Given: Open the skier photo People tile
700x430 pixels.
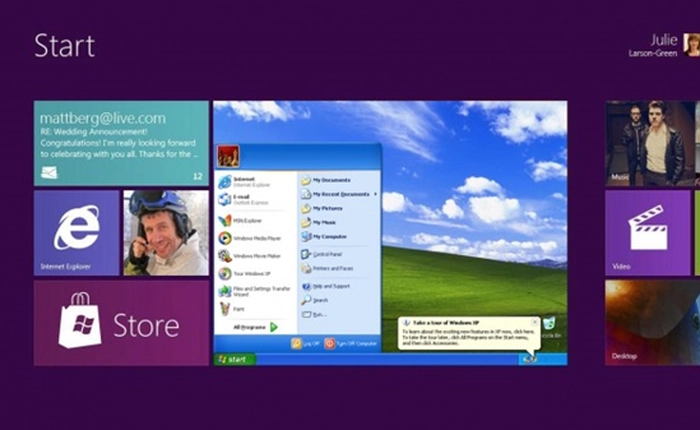Looking at the screenshot, I should click(x=166, y=233).
